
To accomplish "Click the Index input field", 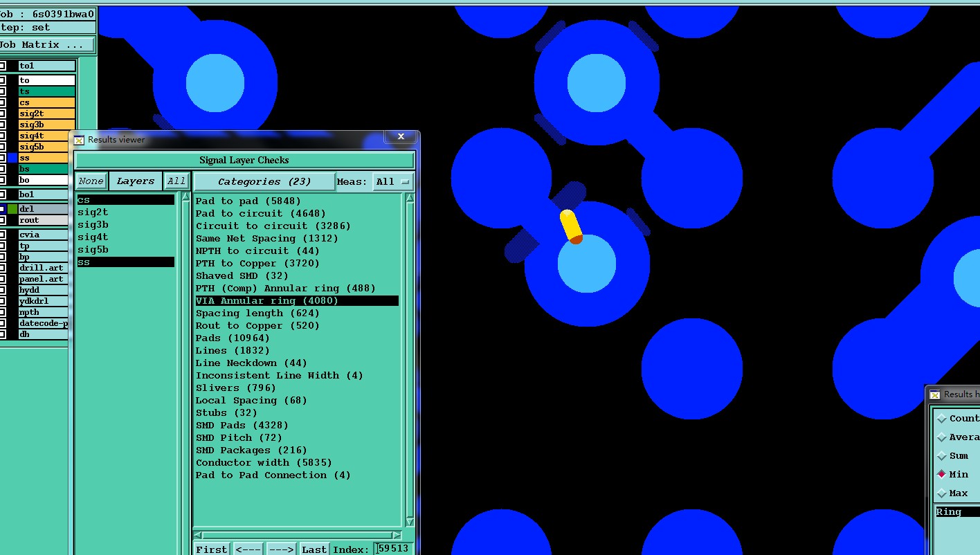I will [393, 548].
